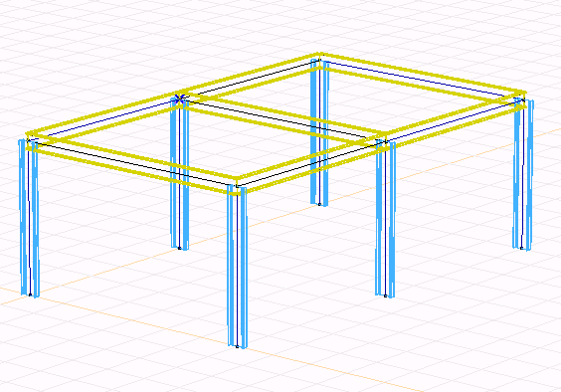Select the base node of the rearmost column
This screenshot has height=392, width=561.
click(319, 204)
